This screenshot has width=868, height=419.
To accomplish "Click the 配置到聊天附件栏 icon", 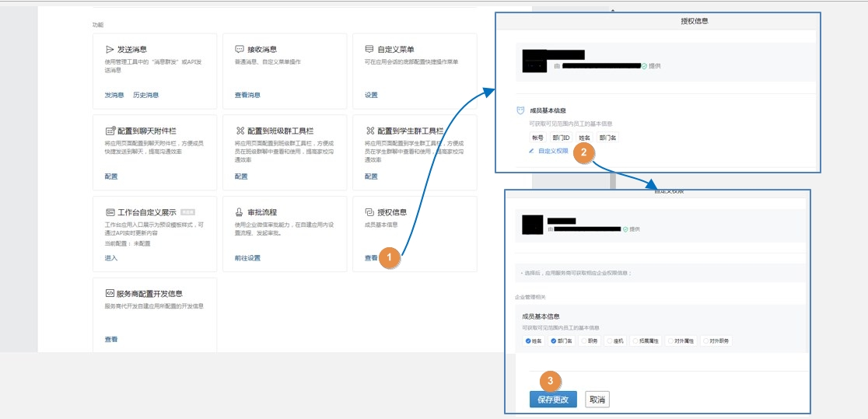I will pos(110,131).
